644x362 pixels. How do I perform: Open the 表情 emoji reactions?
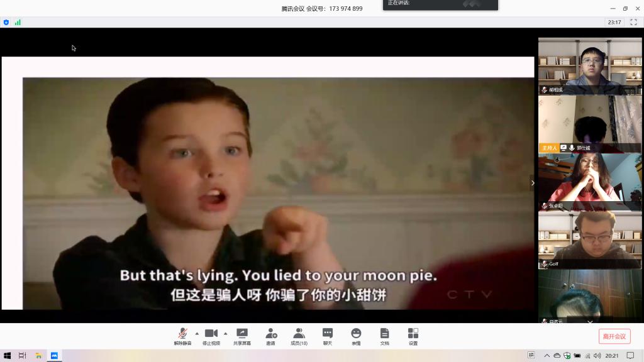[356, 336]
